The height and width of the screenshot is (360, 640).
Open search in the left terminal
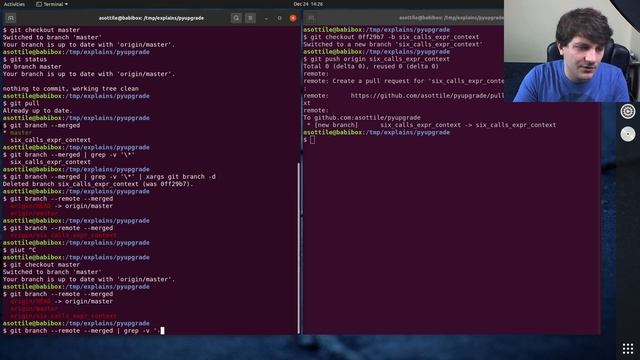point(236,18)
